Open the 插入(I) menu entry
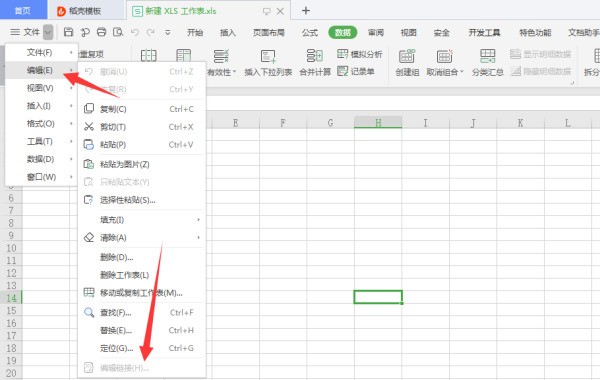 [42, 106]
